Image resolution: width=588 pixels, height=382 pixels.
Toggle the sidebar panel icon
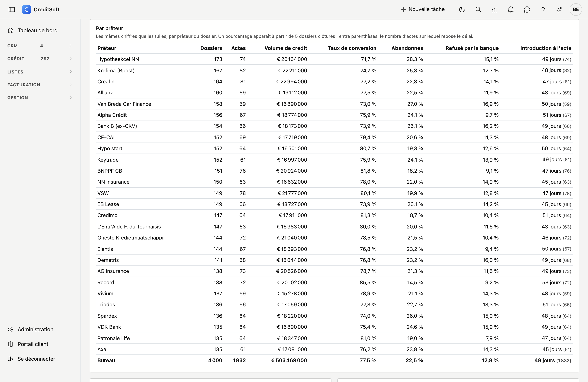12,10
